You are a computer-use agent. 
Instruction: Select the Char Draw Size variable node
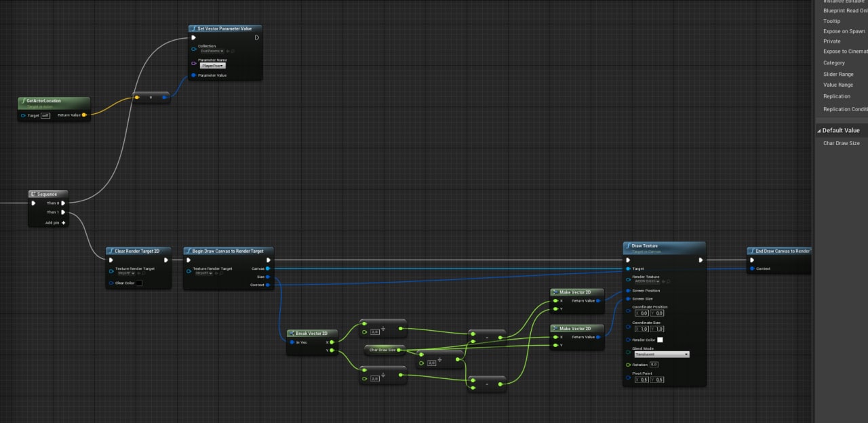pos(384,350)
